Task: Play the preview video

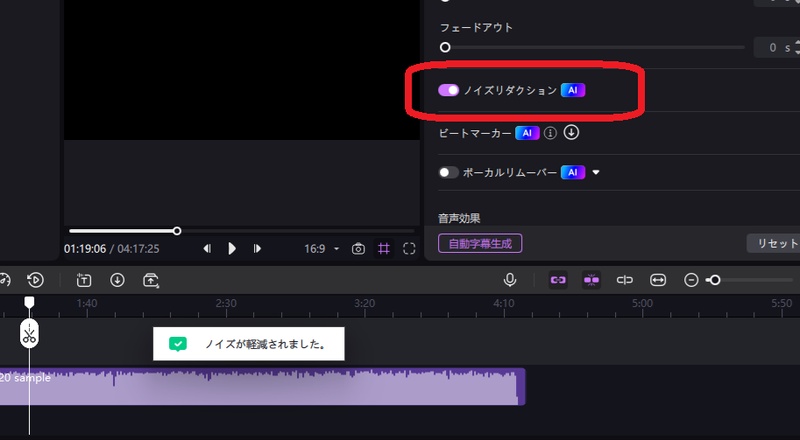Action: pos(232,249)
